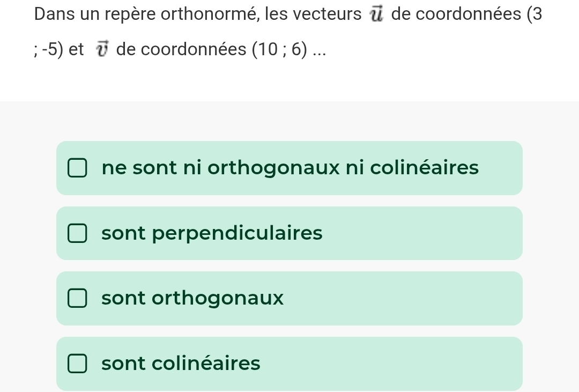The height and width of the screenshot is (392, 579).
Task: Select answer text 'ne sont ni orthogonaux ni colinéaires'
Action: pyautogui.click(x=290, y=168)
